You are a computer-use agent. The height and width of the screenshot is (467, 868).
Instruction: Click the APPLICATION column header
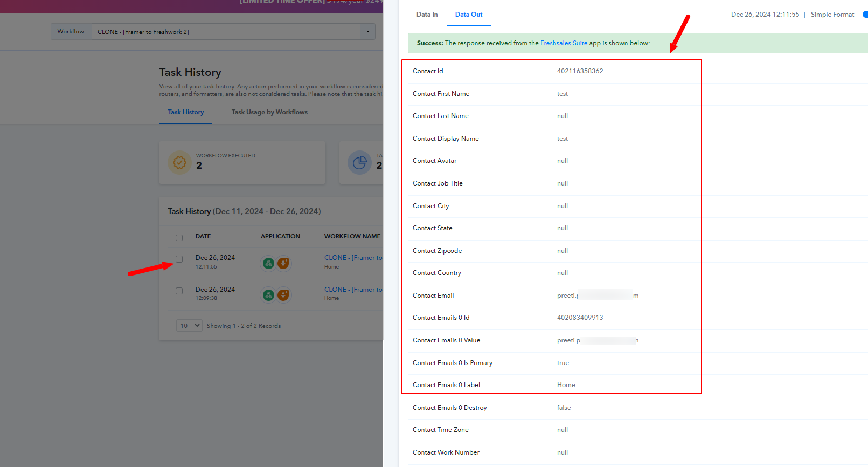tap(281, 236)
